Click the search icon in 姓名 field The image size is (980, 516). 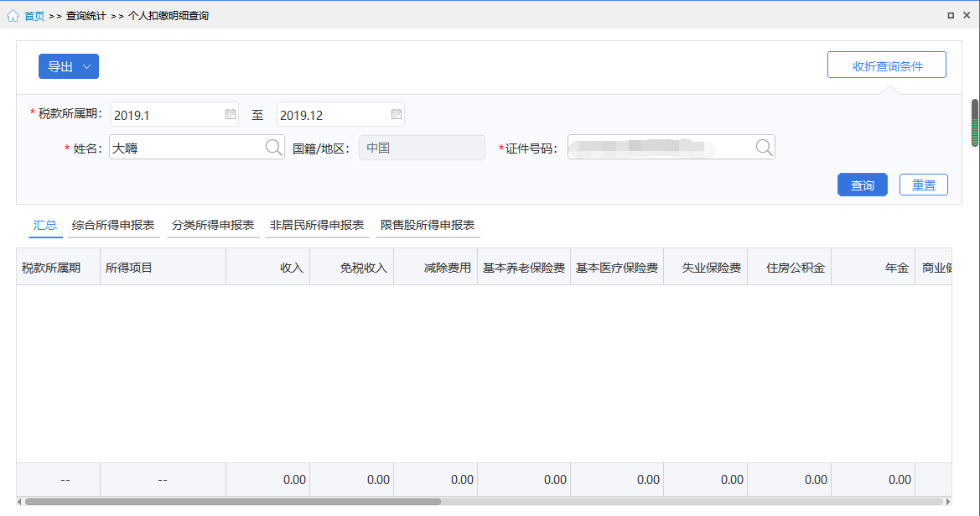coord(273,148)
